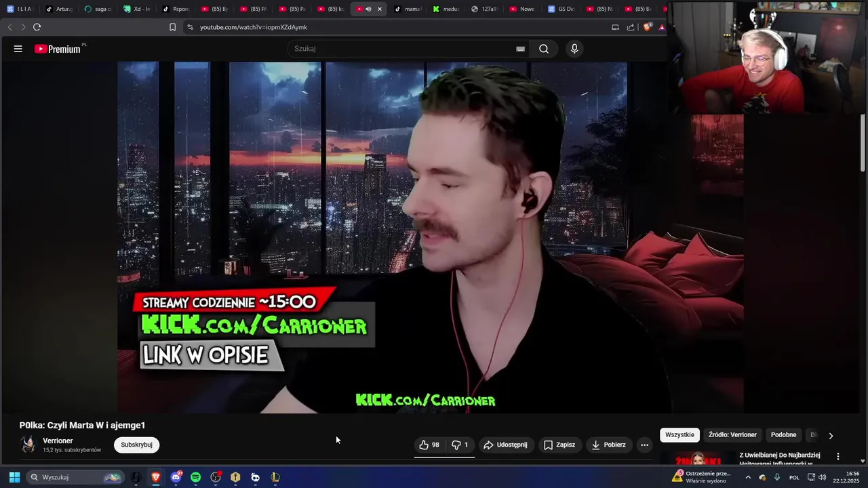Image resolution: width=868 pixels, height=488 pixels.
Task: Open site settings icon beside URL
Action: (190, 27)
